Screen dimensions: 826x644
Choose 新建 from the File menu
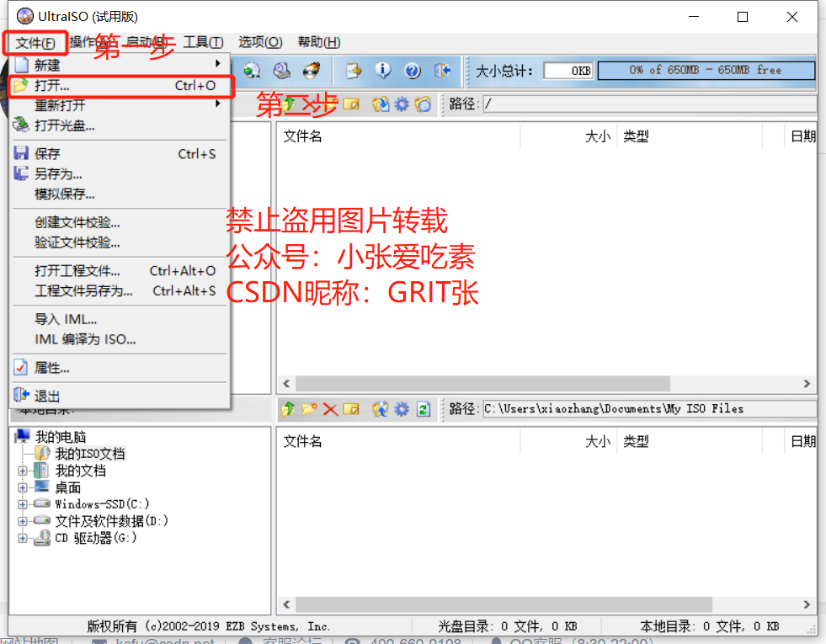tap(120, 65)
